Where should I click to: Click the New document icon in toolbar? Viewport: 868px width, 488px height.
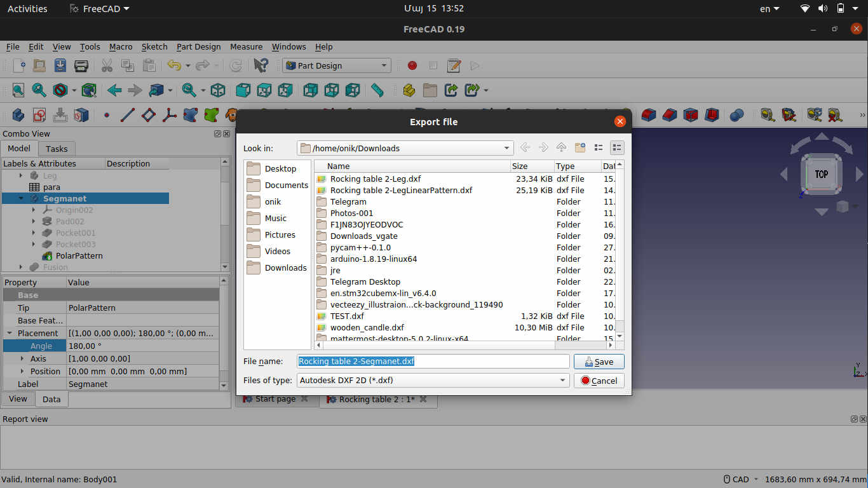19,65
